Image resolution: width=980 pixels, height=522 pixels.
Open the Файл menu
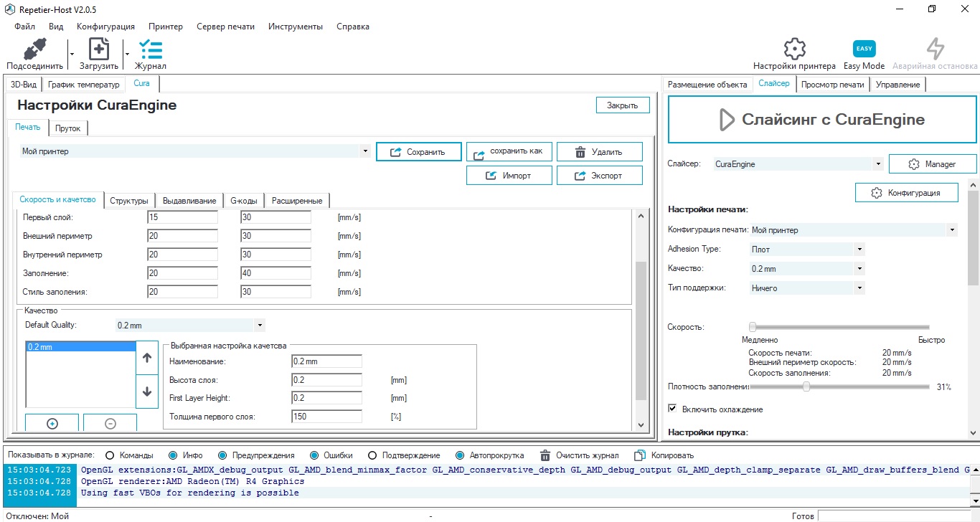click(x=24, y=27)
